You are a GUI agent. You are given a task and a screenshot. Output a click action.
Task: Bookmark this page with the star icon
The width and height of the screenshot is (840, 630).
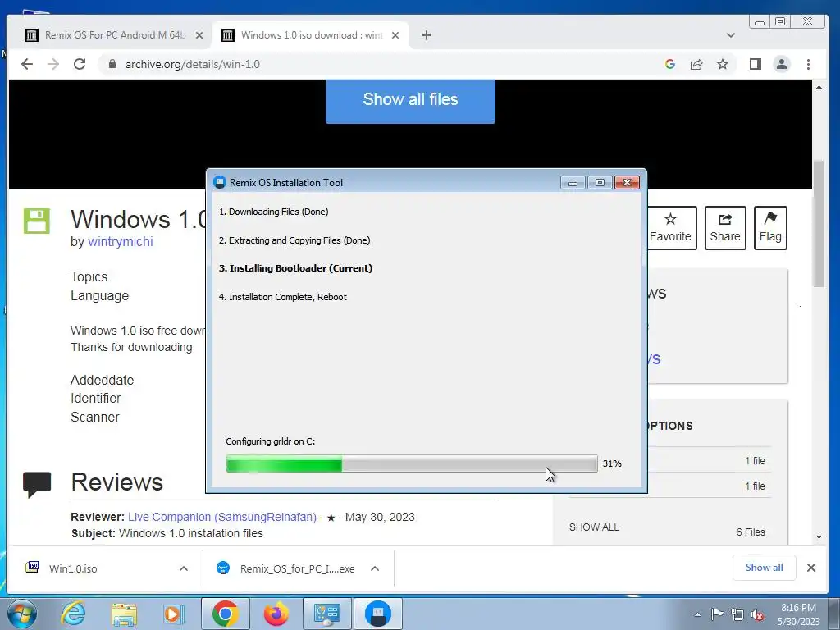pos(723,64)
